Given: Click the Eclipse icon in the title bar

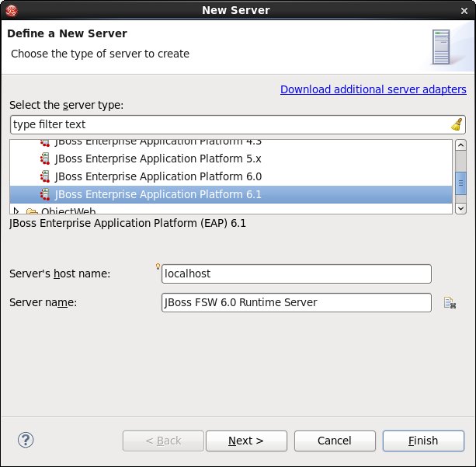Looking at the screenshot, I should point(12,11).
